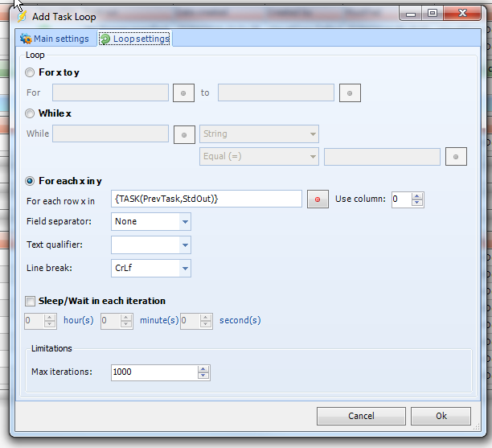
Task: Click variable button beside the While comparison value
Action: click(456, 157)
